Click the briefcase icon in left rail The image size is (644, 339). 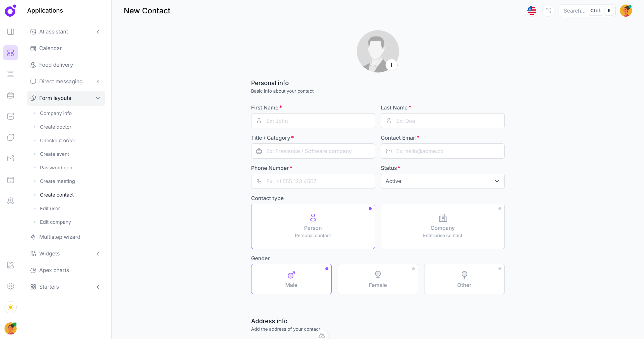[10, 95]
